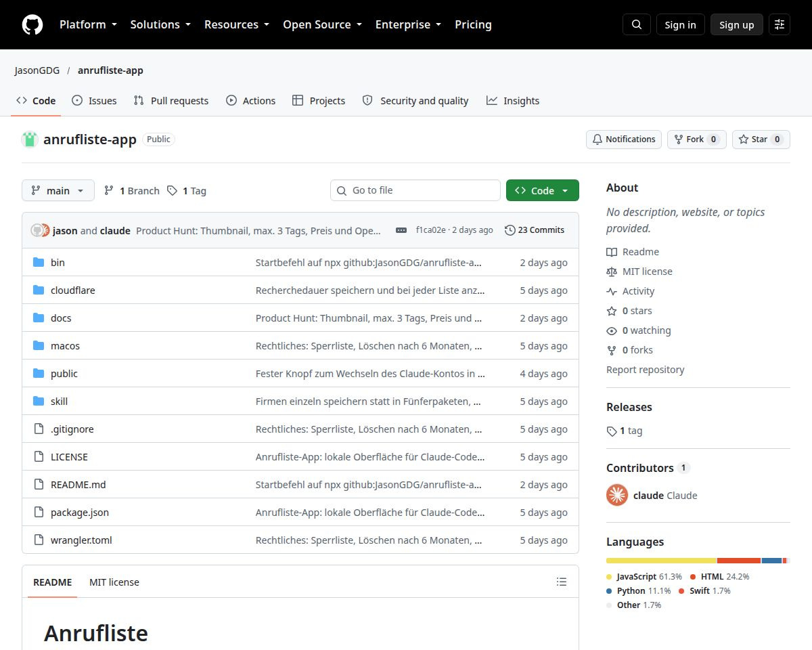The image size is (812, 650).
Task: Open the public folder
Action: [x=64, y=374]
